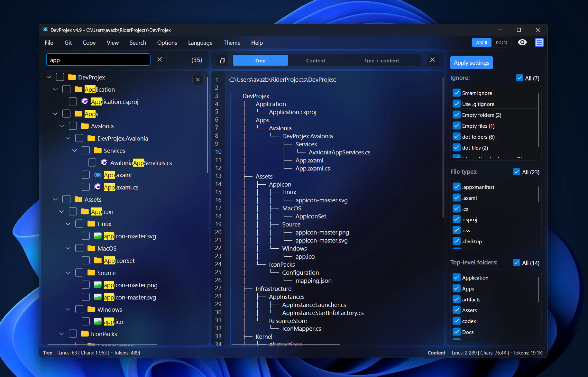Uncheck Use .gitignore option
The height and width of the screenshot is (377, 588).
pos(456,104)
